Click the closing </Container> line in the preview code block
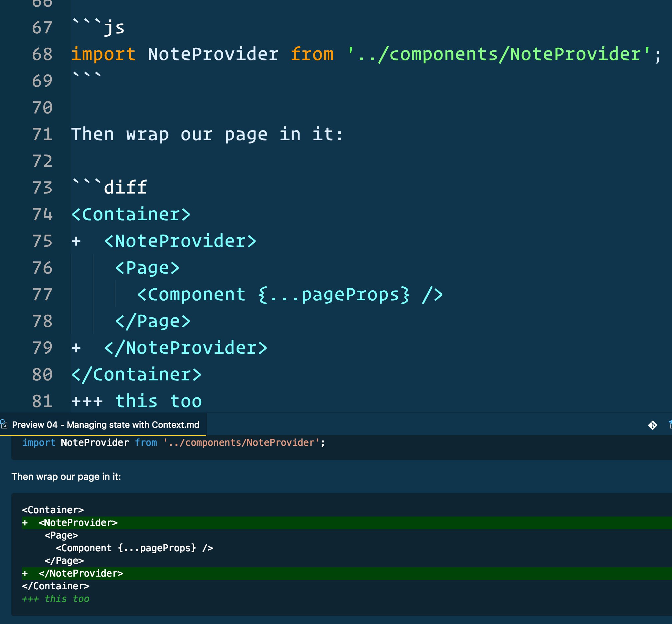672x624 pixels. 56,586
